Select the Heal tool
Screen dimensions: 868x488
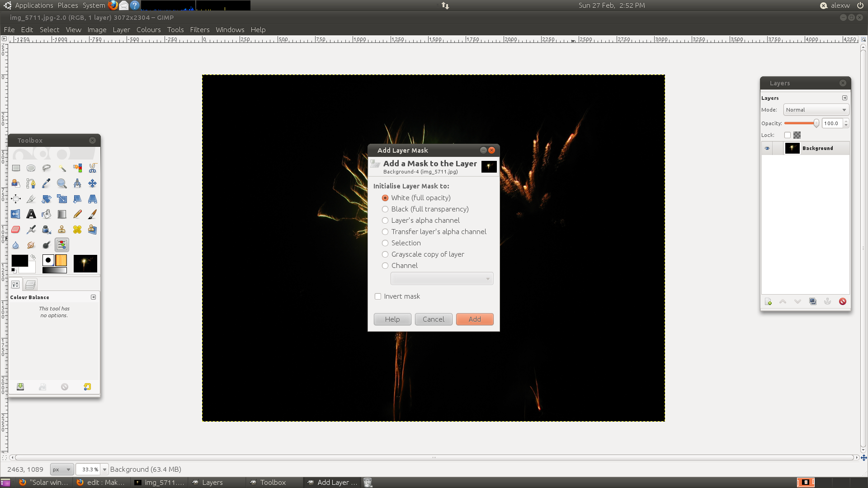click(x=77, y=230)
